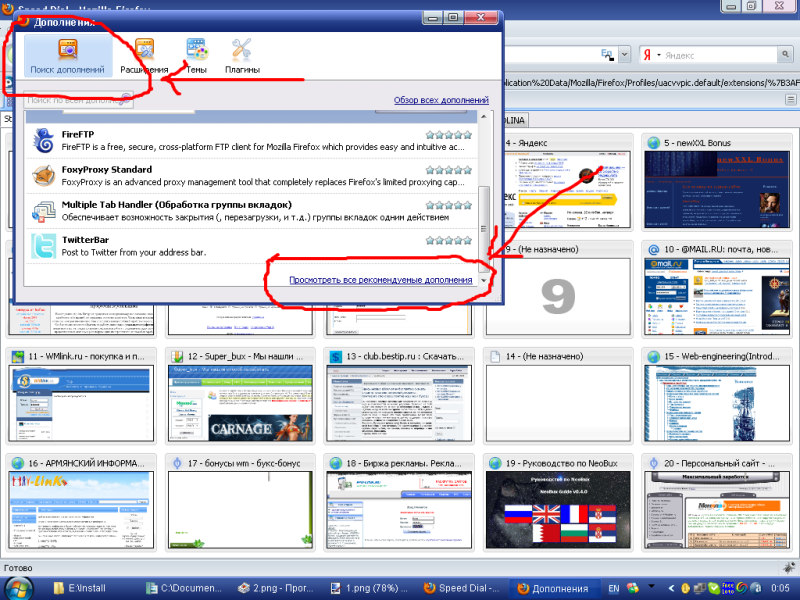Click the FireFTP add-on title
The height and width of the screenshot is (600, 800).
coord(78,134)
